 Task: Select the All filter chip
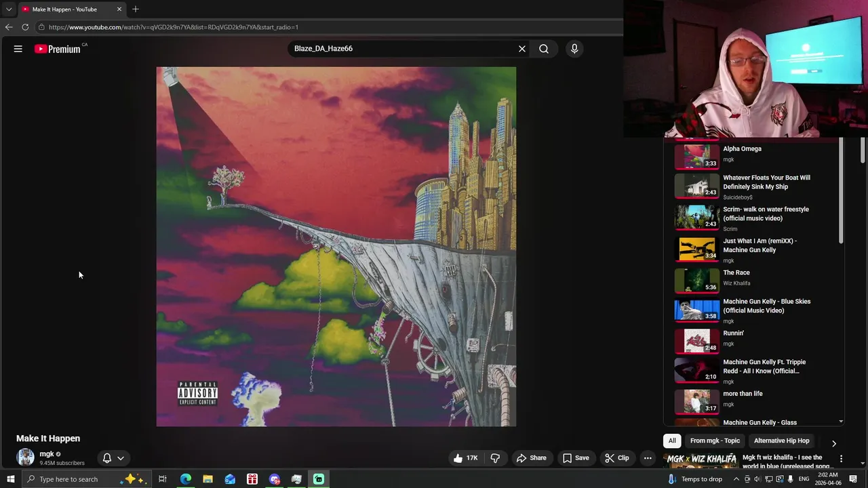(x=672, y=441)
